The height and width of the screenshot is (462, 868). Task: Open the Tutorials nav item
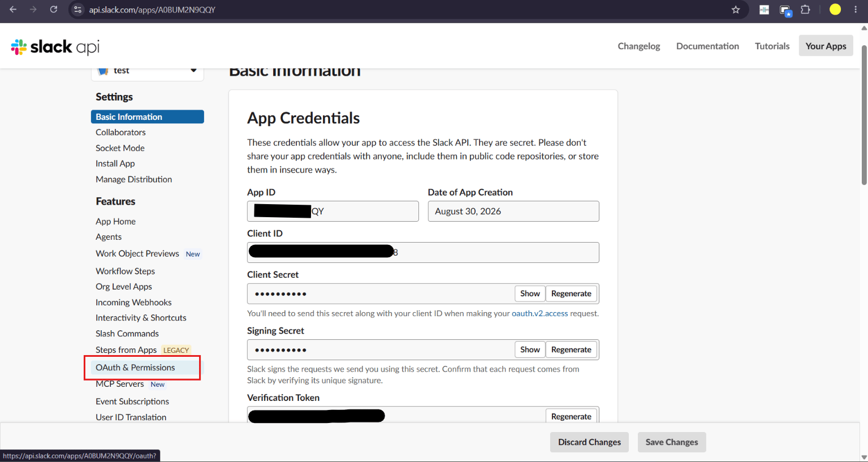pos(772,46)
